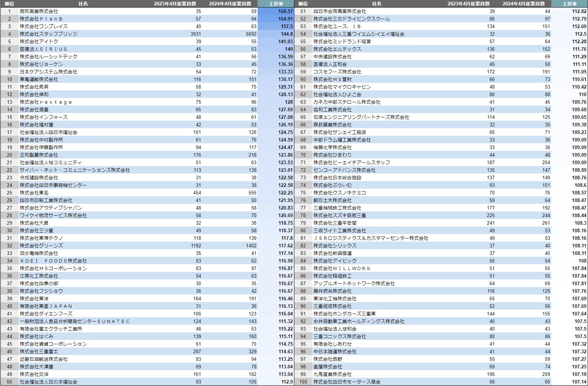Click company 株式会社フジショウ

pos(41,291)
